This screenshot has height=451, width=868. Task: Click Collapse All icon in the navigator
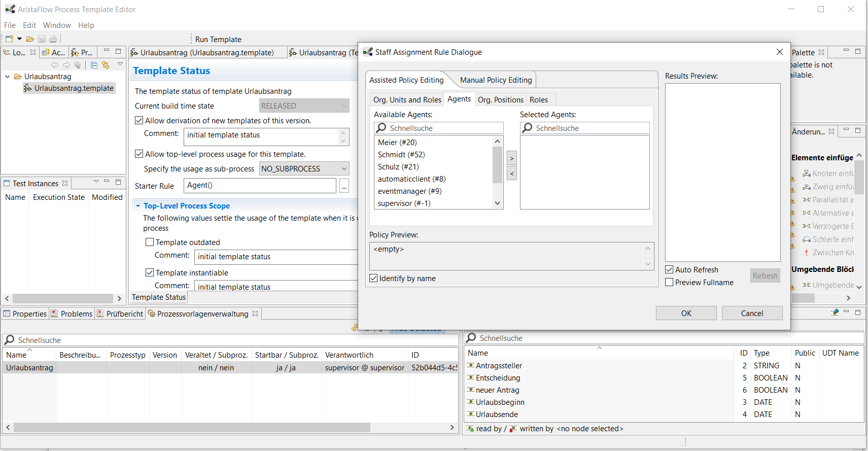pos(94,65)
